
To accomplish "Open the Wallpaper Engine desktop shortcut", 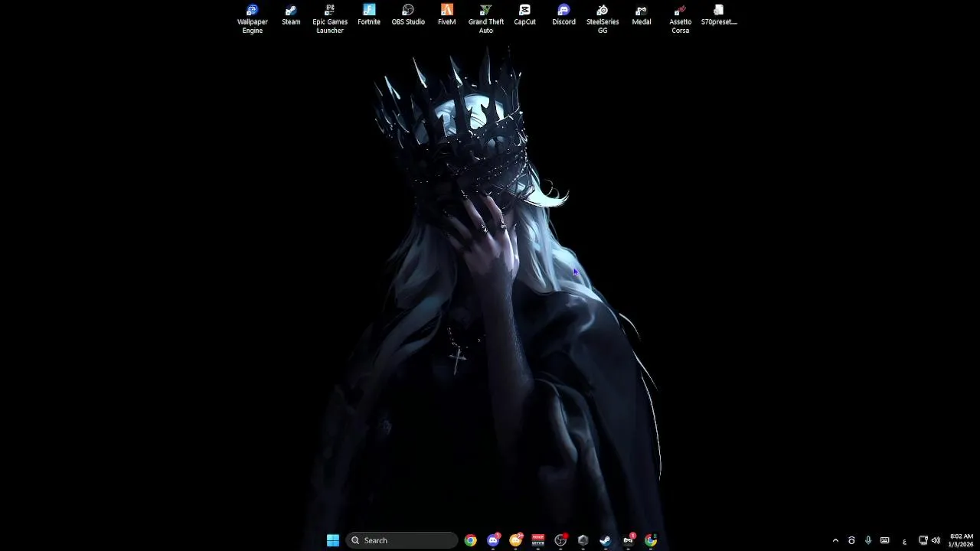I will tap(252, 18).
